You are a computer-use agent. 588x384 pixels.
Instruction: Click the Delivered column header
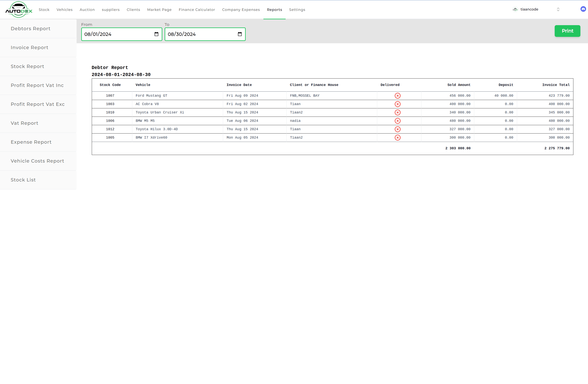tap(390, 85)
